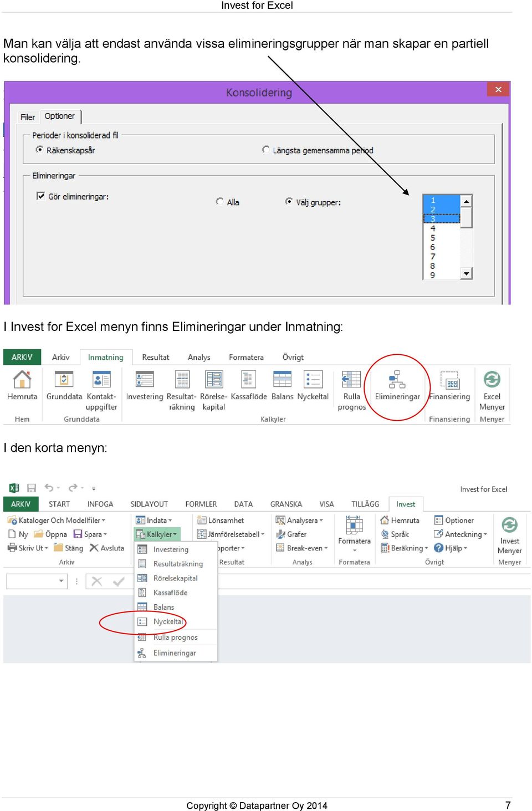Click the Excel Menyer green swap icon
532x811 pixels.
tap(492, 380)
